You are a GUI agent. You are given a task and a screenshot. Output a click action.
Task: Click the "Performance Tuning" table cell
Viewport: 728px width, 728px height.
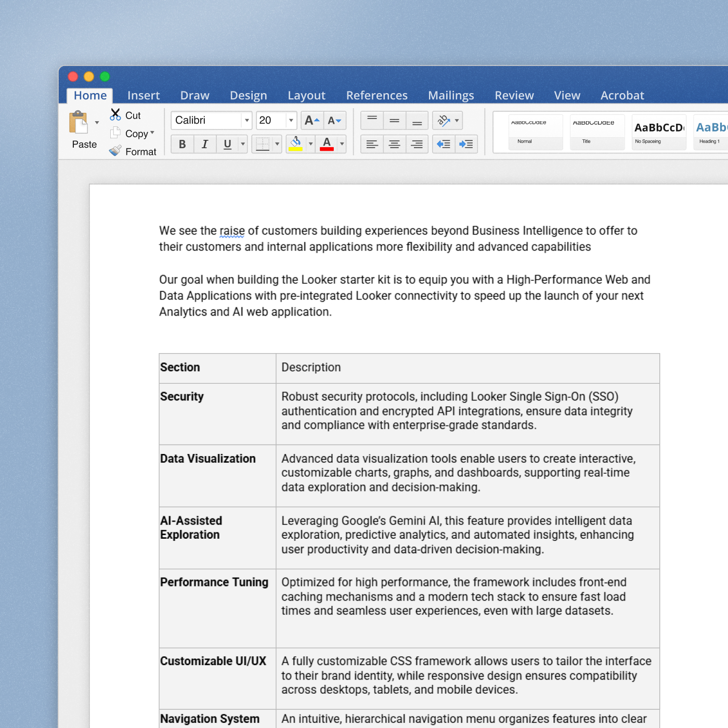[x=217, y=608]
